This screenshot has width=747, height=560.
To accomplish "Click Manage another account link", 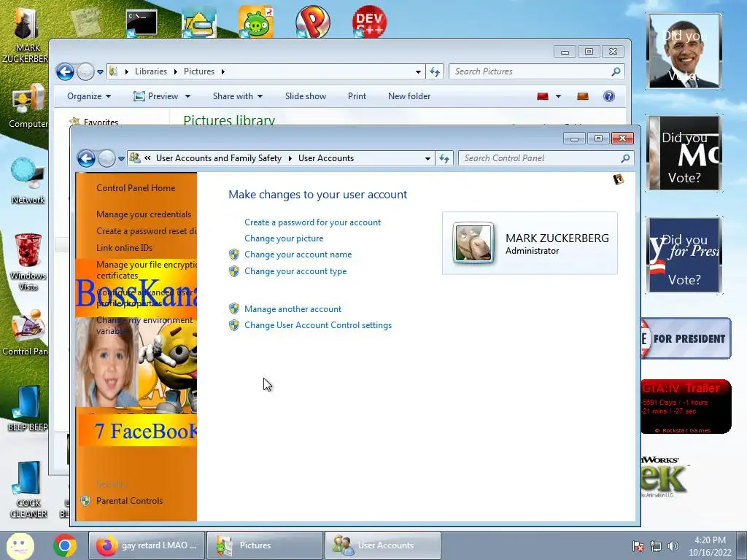I will (293, 309).
